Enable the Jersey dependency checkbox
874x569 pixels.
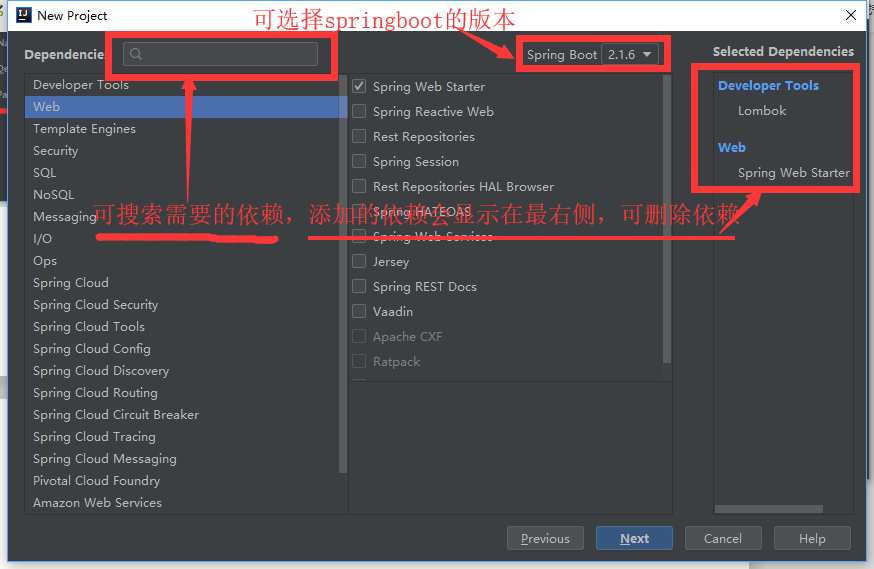pyautogui.click(x=359, y=261)
